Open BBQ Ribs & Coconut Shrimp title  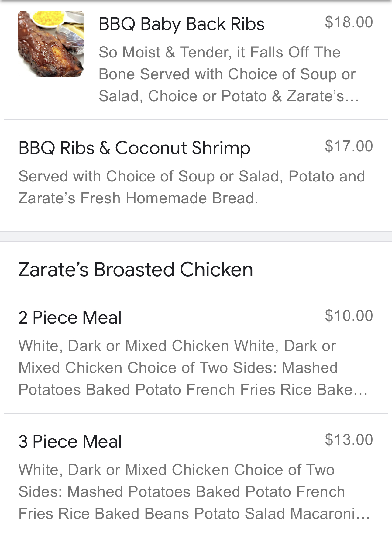pos(134,148)
